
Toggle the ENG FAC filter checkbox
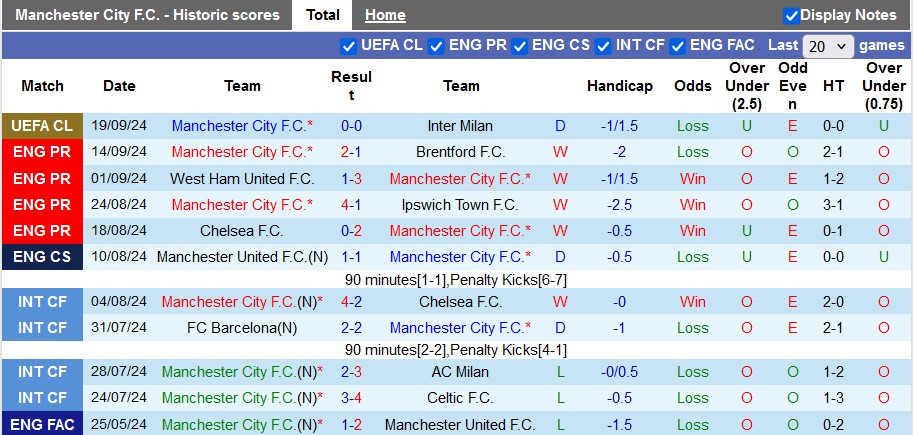(678, 46)
